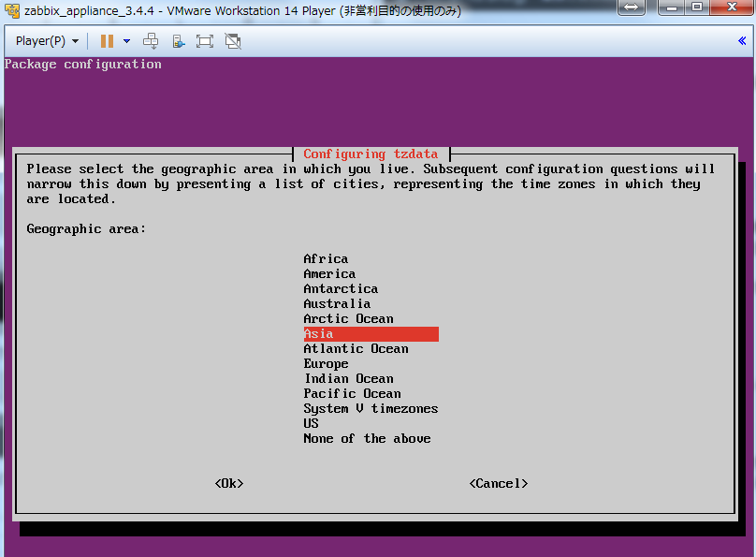This screenshot has height=557, width=756.
Task: Click Send Ctrl+Alt+Del icon
Action: [151, 41]
